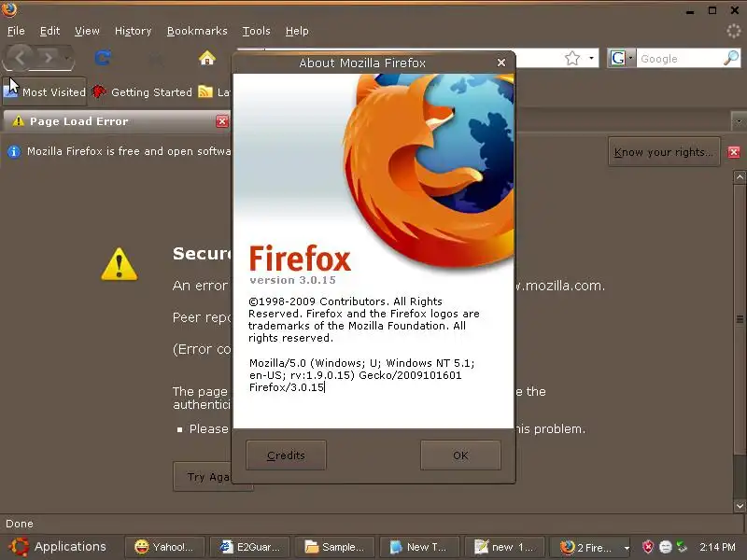Open the File menu
The image size is (747, 560).
(16, 31)
